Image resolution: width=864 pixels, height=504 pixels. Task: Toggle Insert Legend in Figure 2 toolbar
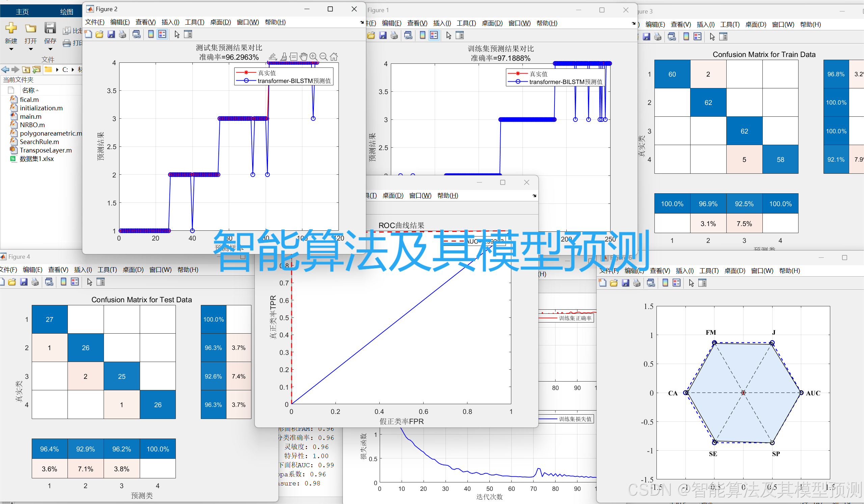point(162,34)
